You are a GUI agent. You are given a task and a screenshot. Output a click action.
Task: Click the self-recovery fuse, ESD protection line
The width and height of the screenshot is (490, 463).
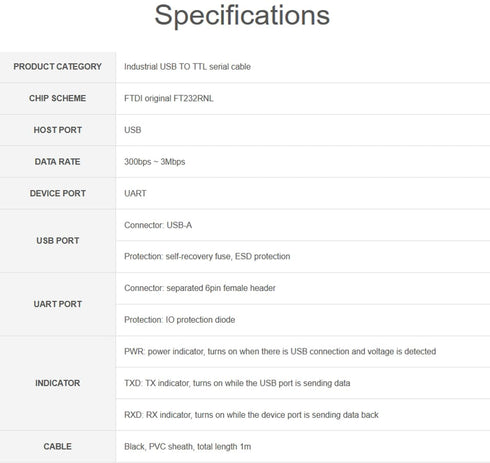[x=207, y=256]
